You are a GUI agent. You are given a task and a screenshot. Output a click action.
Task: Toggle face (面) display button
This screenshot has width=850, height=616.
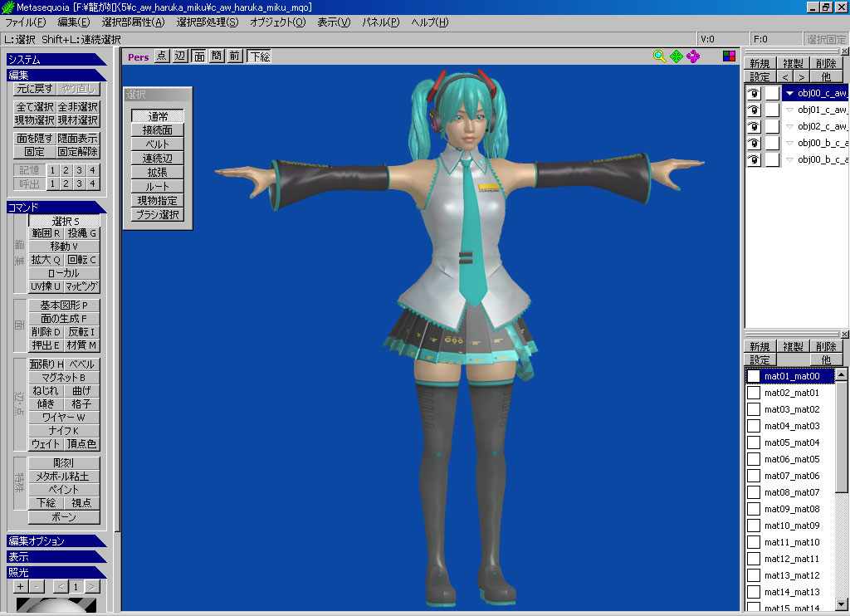pos(199,56)
